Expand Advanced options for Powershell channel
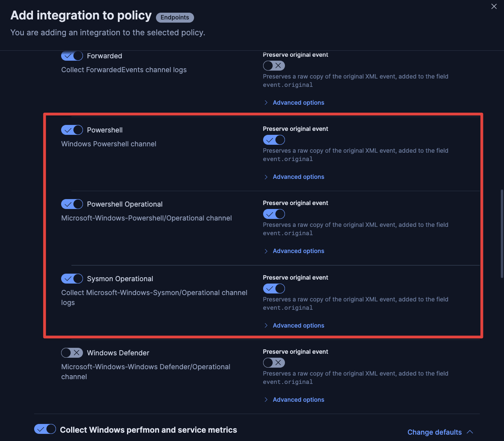The width and height of the screenshot is (504, 441). coord(298,177)
